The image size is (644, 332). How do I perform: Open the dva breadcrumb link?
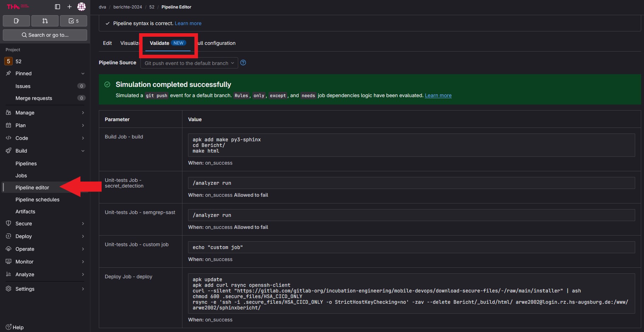(x=102, y=7)
